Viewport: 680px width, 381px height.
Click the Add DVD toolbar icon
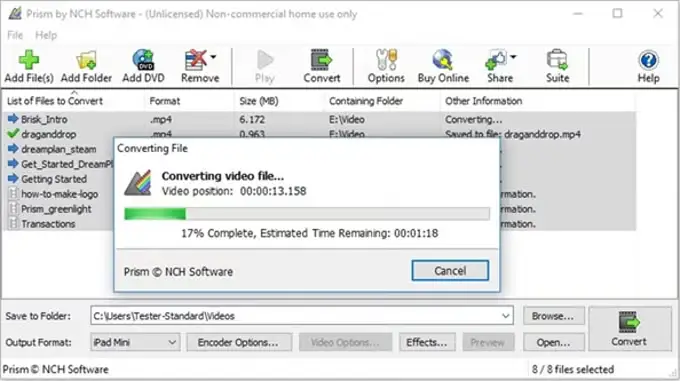pyautogui.click(x=143, y=66)
